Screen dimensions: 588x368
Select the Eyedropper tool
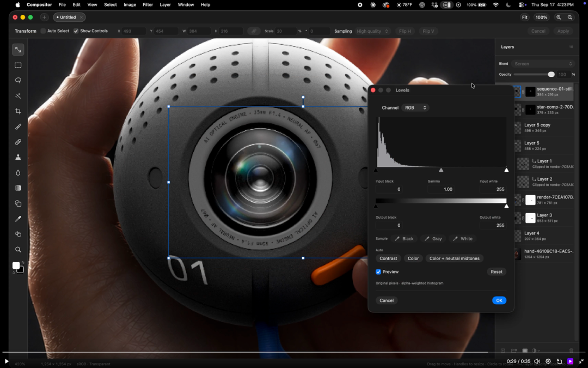point(18,219)
